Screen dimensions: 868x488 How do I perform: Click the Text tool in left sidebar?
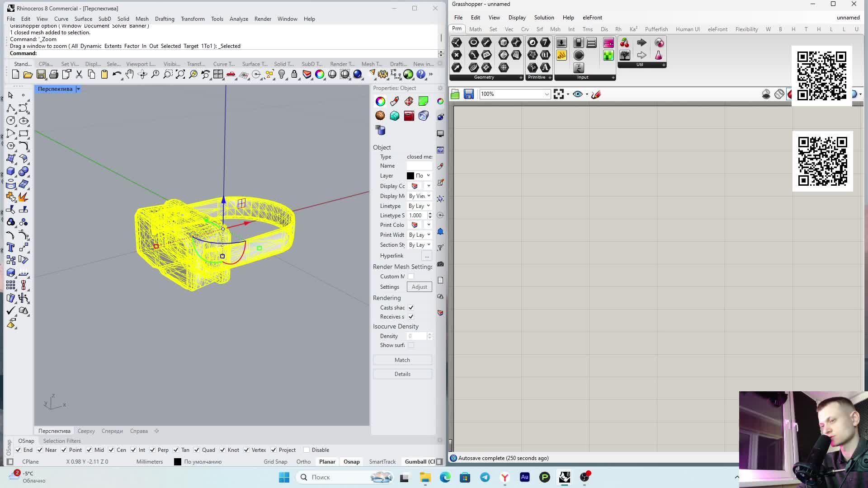point(11,248)
